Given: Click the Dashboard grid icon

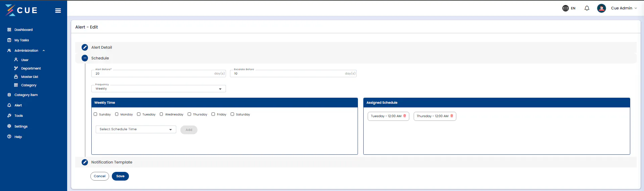Looking at the screenshot, I should (9, 30).
